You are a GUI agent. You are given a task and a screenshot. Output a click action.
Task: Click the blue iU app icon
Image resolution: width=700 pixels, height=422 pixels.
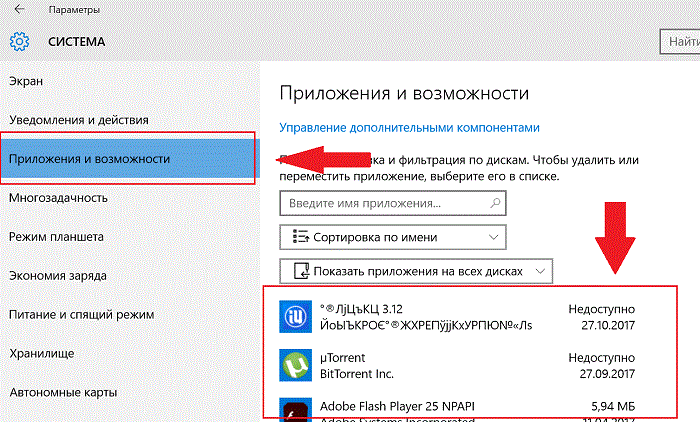296,317
